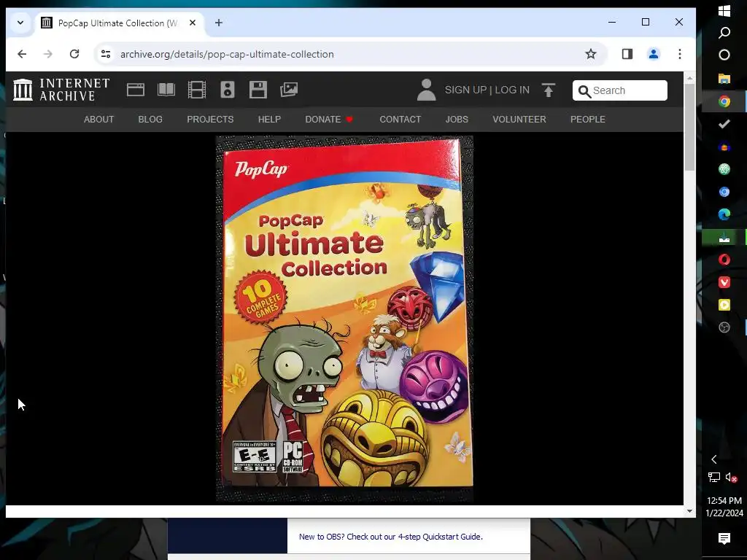Open Cortana circle icon in taskbar
Image resolution: width=747 pixels, height=560 pixels.
[724, 55]
